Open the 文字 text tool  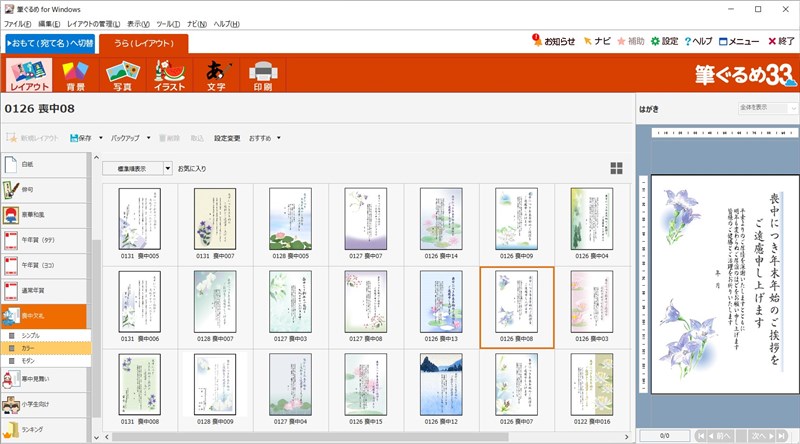pyautogui.click(x=216, y=75)
